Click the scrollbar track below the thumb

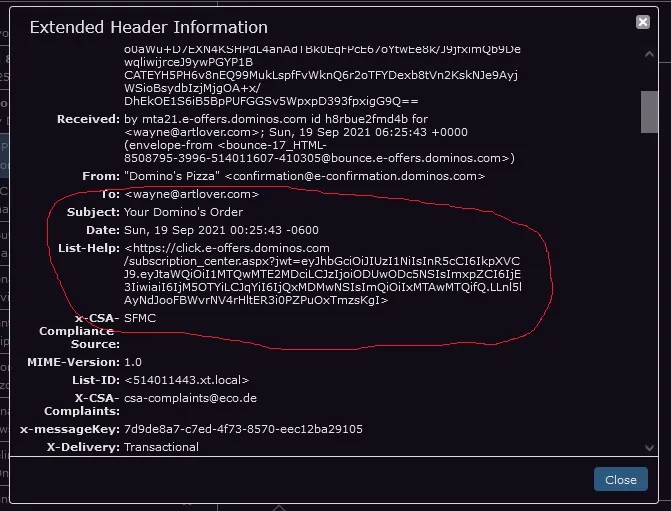[649, 287]
